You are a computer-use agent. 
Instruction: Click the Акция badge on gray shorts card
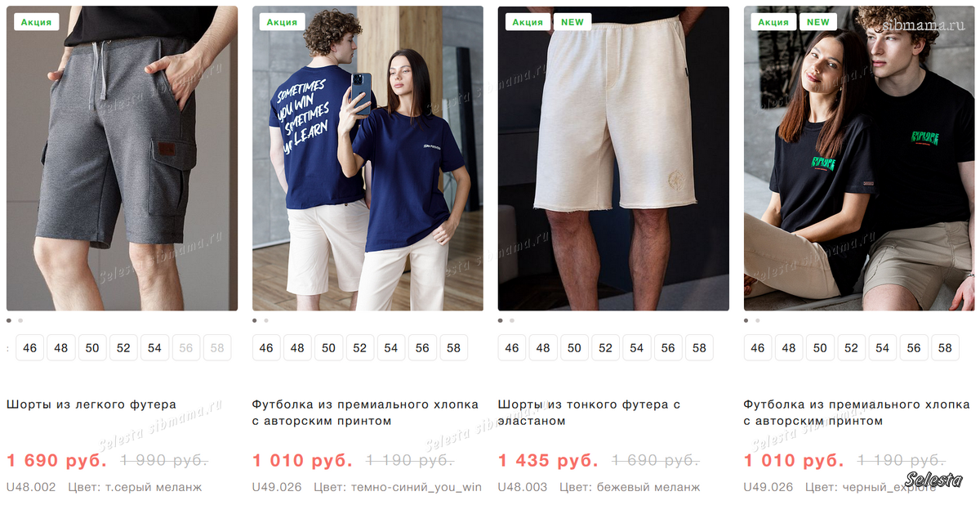(x=36, y=22)
